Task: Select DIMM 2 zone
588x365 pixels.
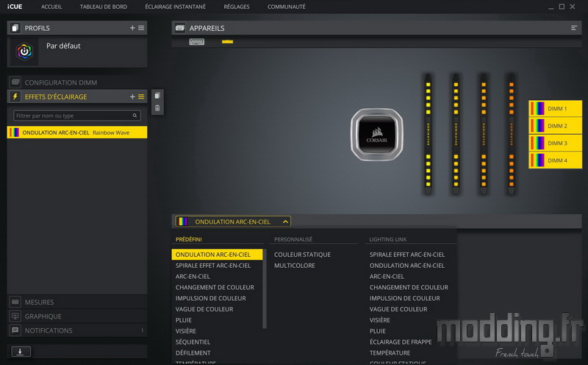Action: pyautogui.click(x=556, y=126)
